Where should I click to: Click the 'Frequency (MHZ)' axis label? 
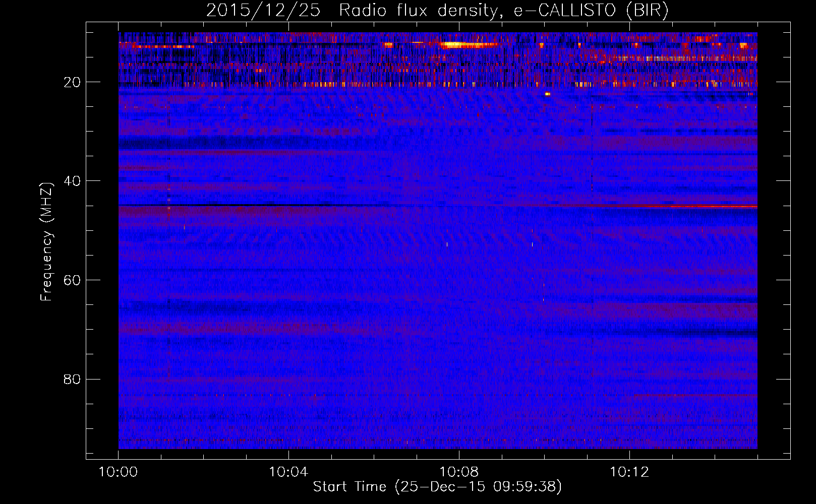[46, 242]
